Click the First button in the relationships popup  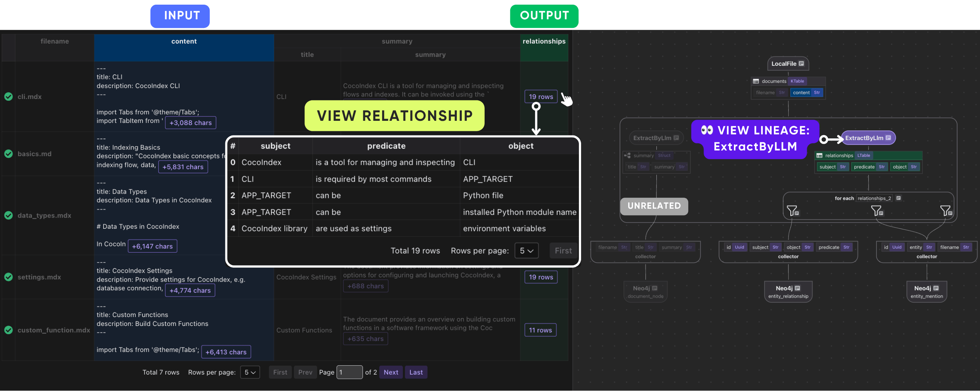click(x=563, y=251)
